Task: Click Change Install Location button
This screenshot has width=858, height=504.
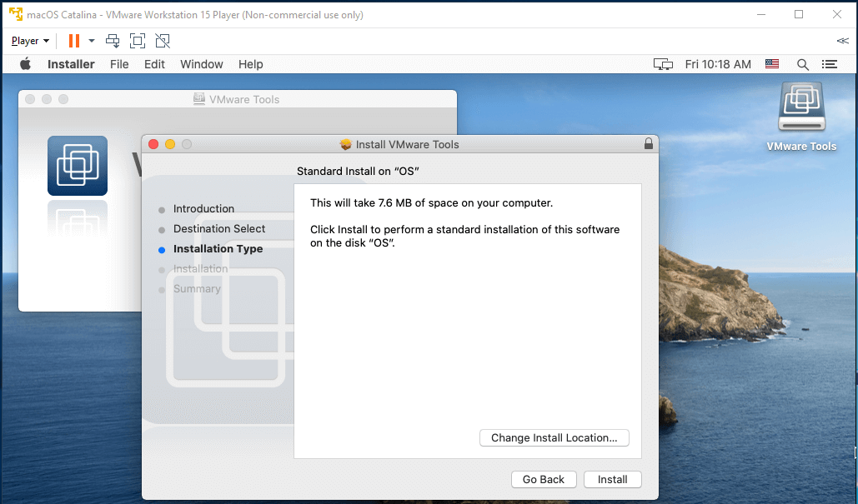Action: [x=554, y=438]
